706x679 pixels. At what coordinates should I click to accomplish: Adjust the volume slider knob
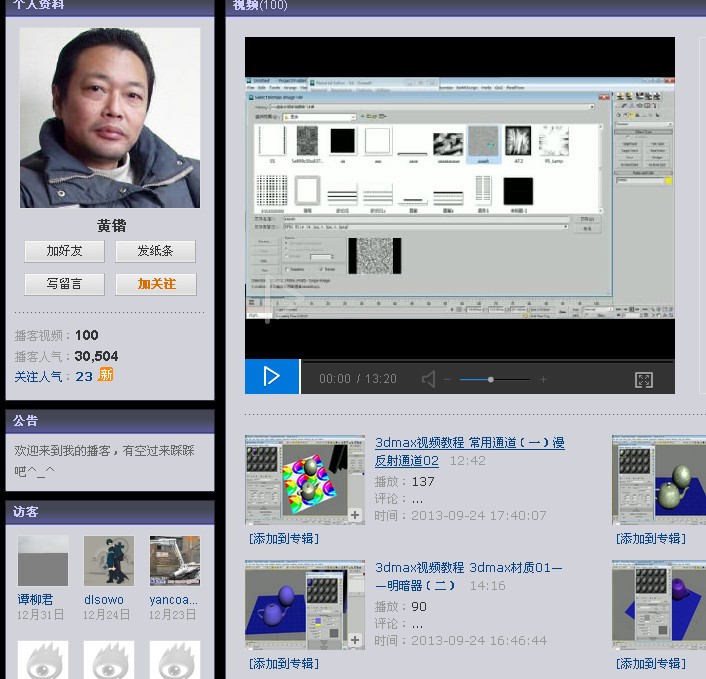pos(491,380)
